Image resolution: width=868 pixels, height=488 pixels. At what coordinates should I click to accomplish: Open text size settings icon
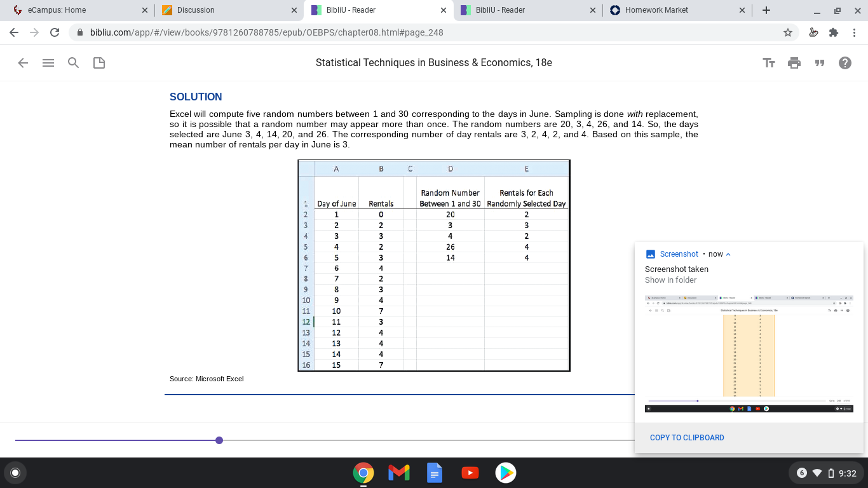point(769,63)
